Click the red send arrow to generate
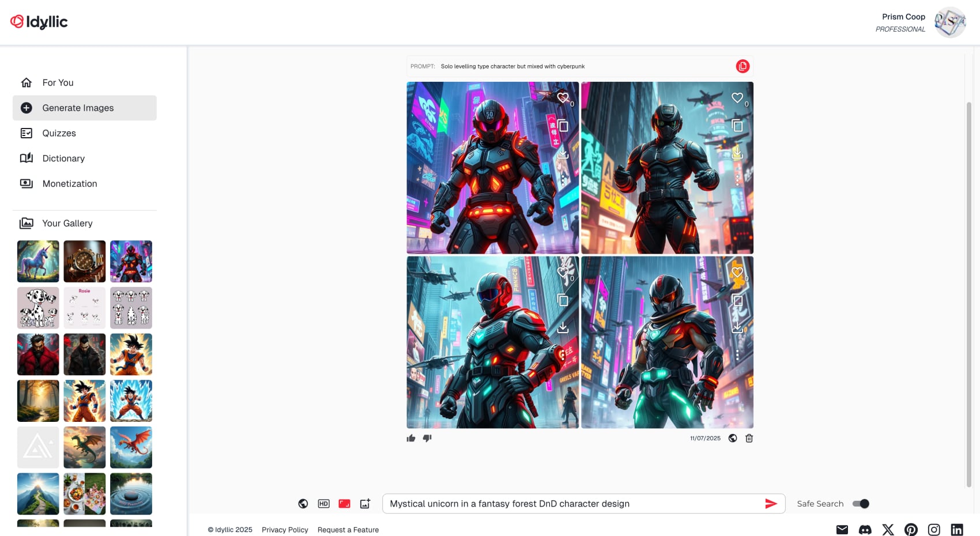The height and width of the screenshot is (536, 980). tap(771, 504)
